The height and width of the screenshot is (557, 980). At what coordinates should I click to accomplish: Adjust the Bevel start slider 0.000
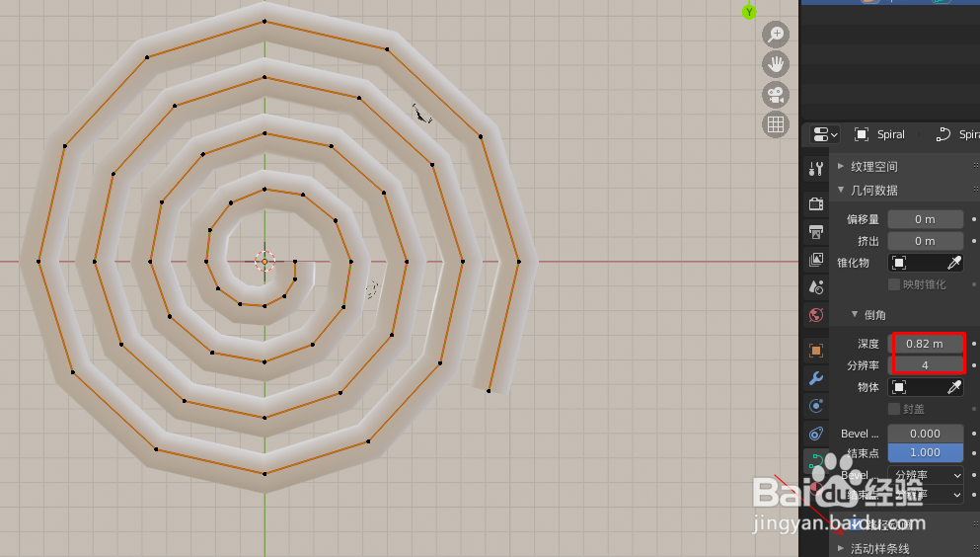pos(925,434)
